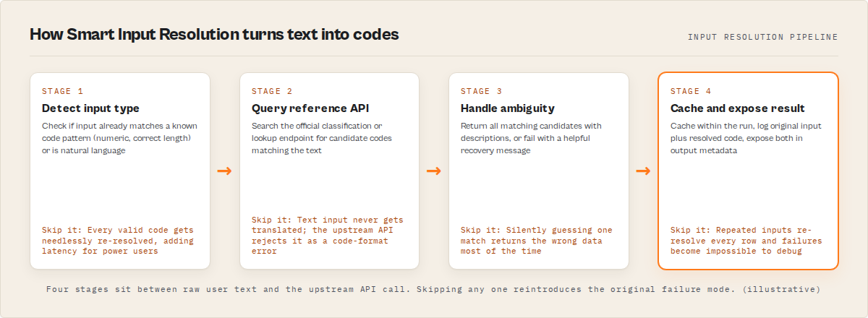
Task: Click the 'Input Resolution Pipeline' header label
Action: (763, 37)
